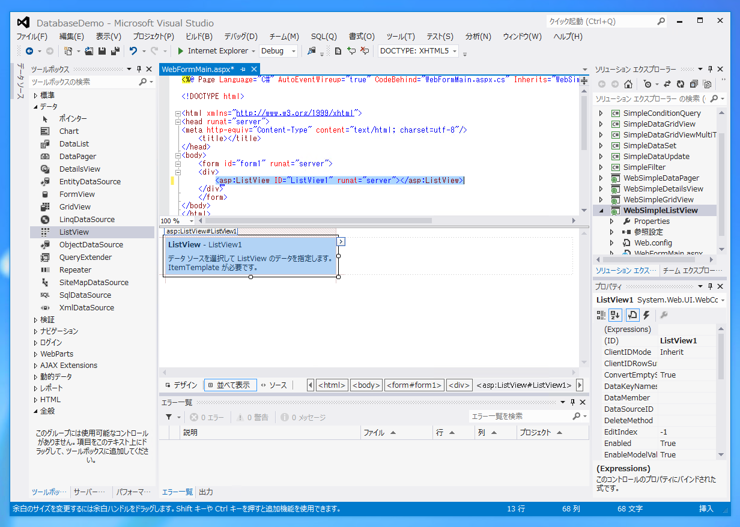
Task: Select the EntityDataSource toolbox item
Action: tap(90, 182)
